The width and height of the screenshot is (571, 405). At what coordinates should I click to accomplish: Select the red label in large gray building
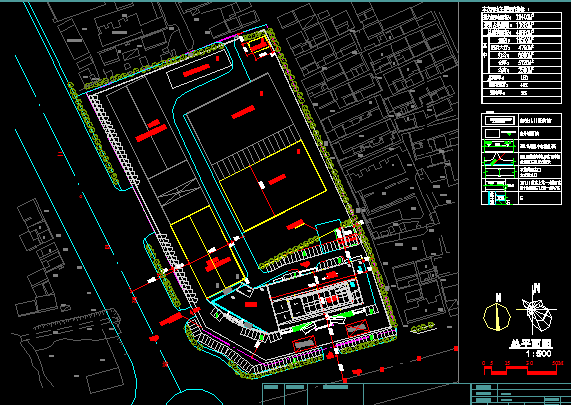243,112
